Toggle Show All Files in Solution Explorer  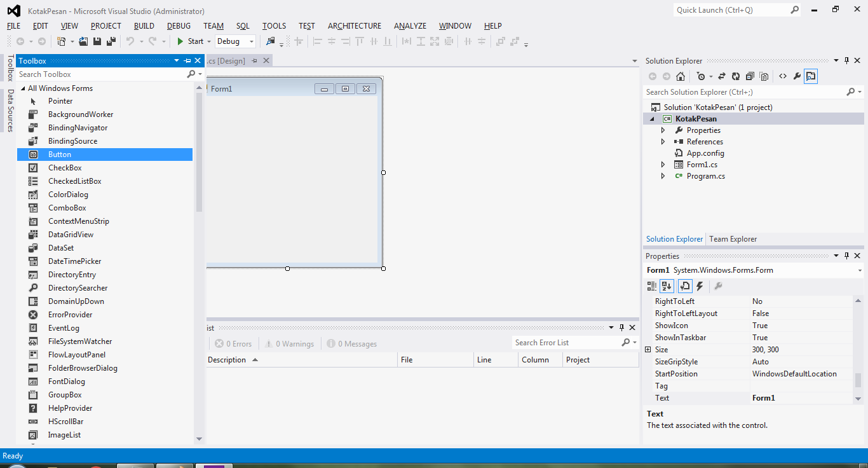point(764,76)
